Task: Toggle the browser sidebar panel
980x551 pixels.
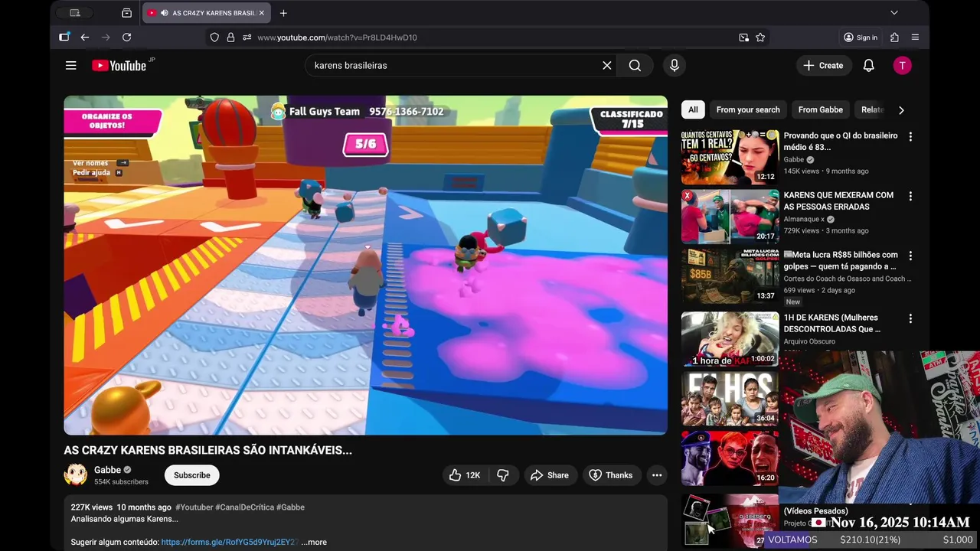Action: coord(64,37)
